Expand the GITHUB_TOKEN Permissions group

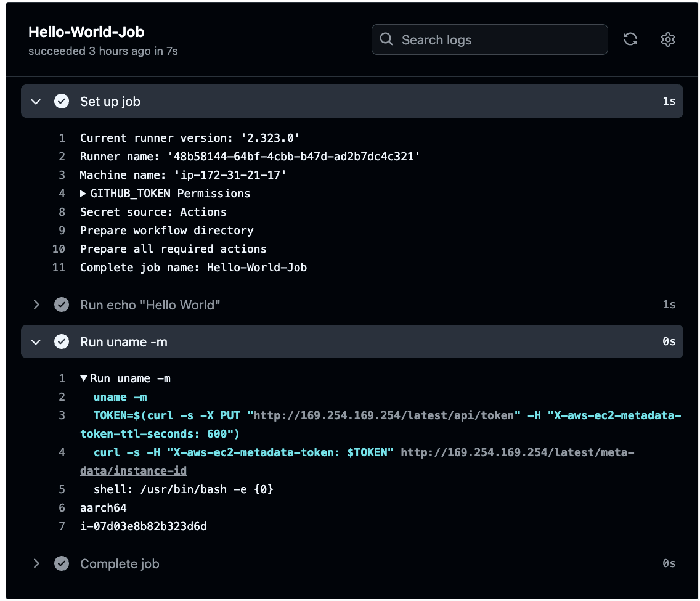pos(83,194)
